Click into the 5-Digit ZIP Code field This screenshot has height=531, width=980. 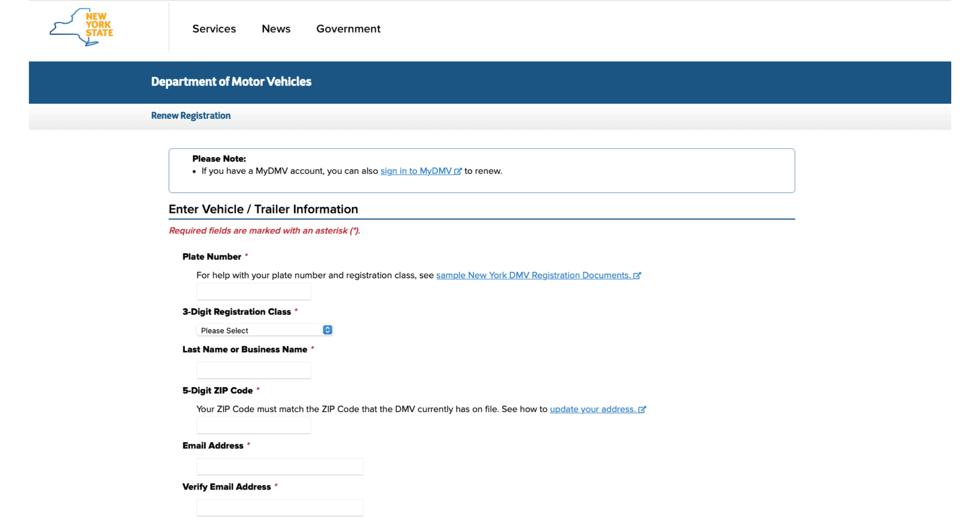click(254, 425)
